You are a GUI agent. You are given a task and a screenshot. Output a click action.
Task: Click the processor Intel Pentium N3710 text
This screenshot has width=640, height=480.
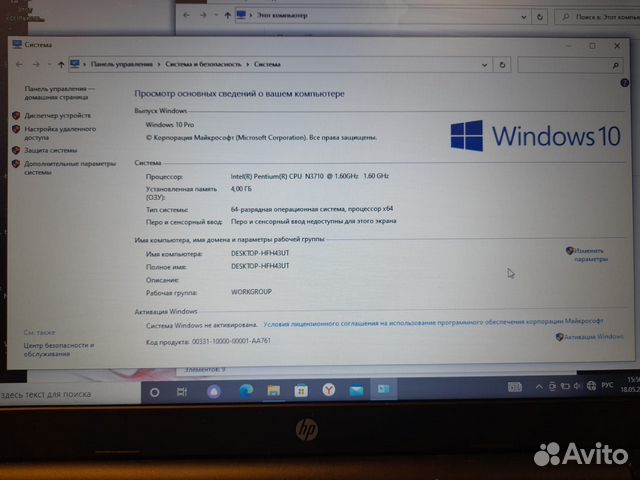pyautogui.click(x=310, y=176)
